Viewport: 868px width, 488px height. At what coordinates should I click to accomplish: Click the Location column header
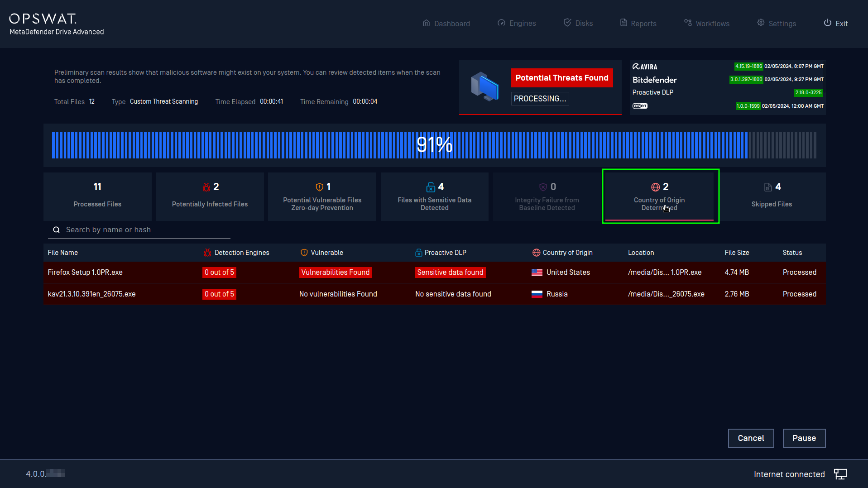(641, 253)
